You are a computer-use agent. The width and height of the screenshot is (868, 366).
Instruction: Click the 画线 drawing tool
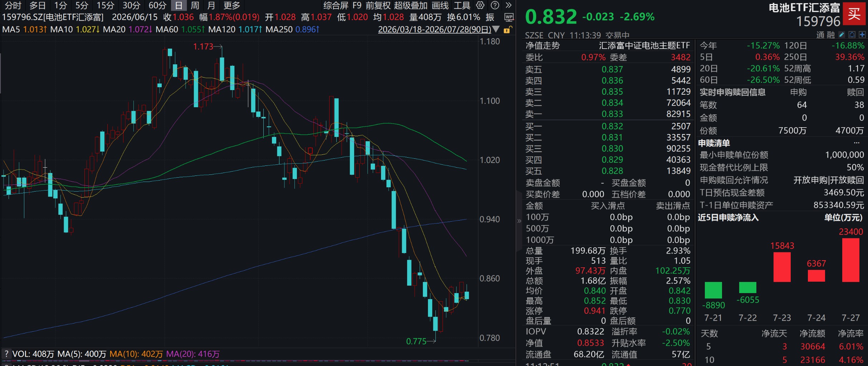point(440,5)
